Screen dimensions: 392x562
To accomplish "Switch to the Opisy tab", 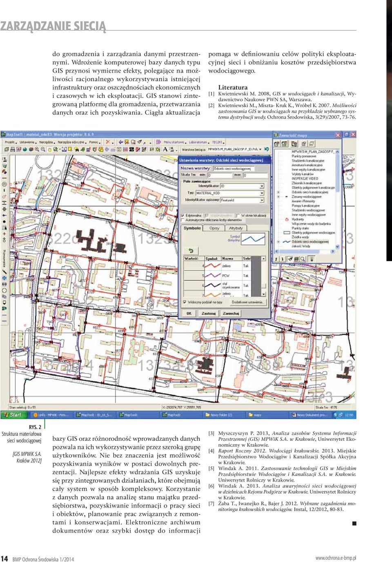I will (x=214, y=228).
